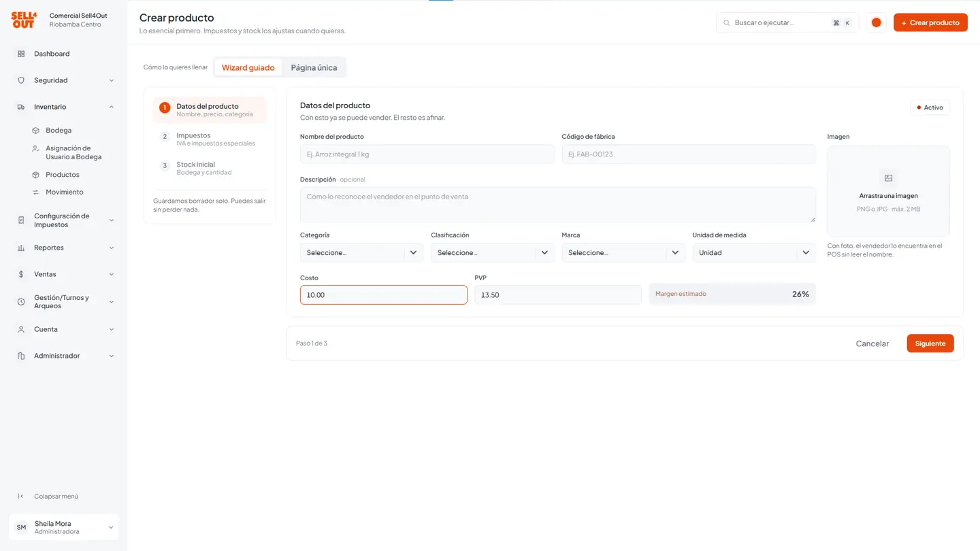Viewport: 980px width, 551px height.
Task: Click the Asignación de Usuario a Bodega icon
Action: click(36, 148)
